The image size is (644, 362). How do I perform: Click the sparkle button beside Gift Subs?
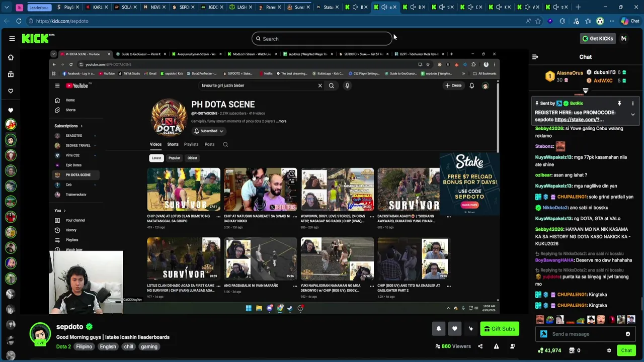point(470,329)
